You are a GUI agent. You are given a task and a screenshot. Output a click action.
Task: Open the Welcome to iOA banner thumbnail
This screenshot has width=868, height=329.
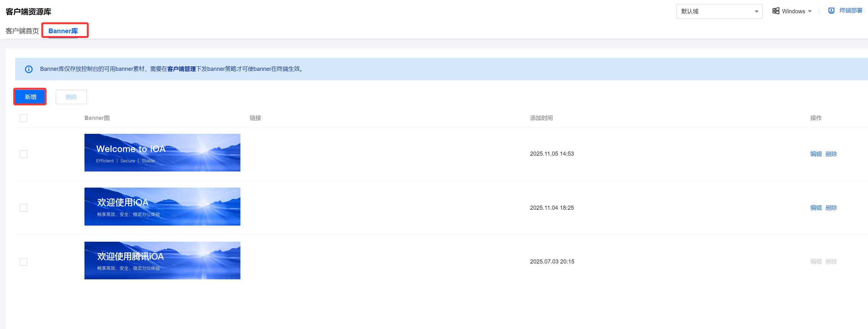tap(162, 153)
